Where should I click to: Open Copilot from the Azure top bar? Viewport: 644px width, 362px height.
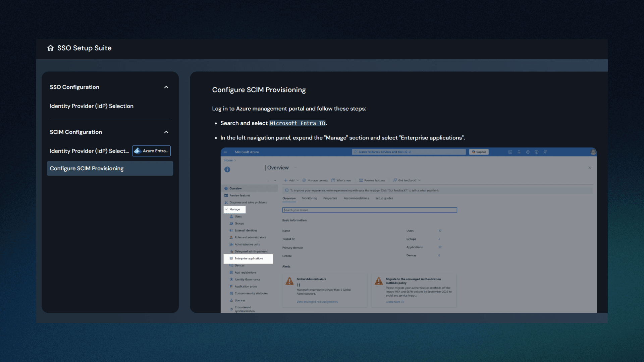click(479, 152)
